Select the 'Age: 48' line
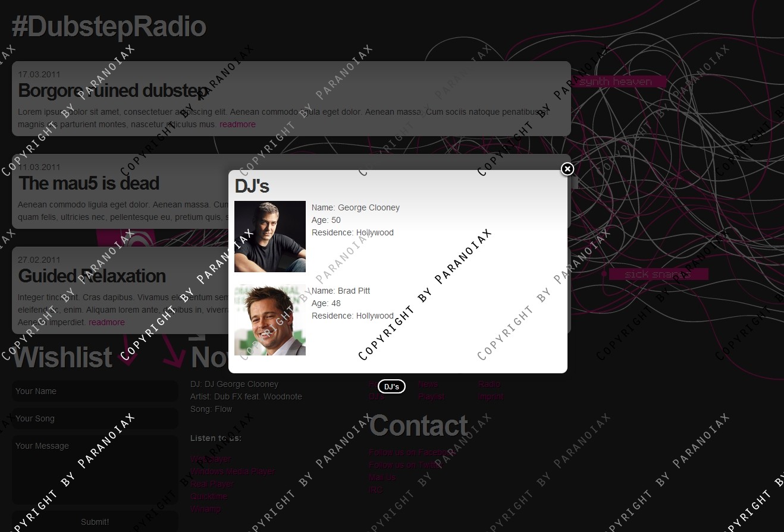Image resolution: width=784 pixels, height=532 pixels. point(326,303)
